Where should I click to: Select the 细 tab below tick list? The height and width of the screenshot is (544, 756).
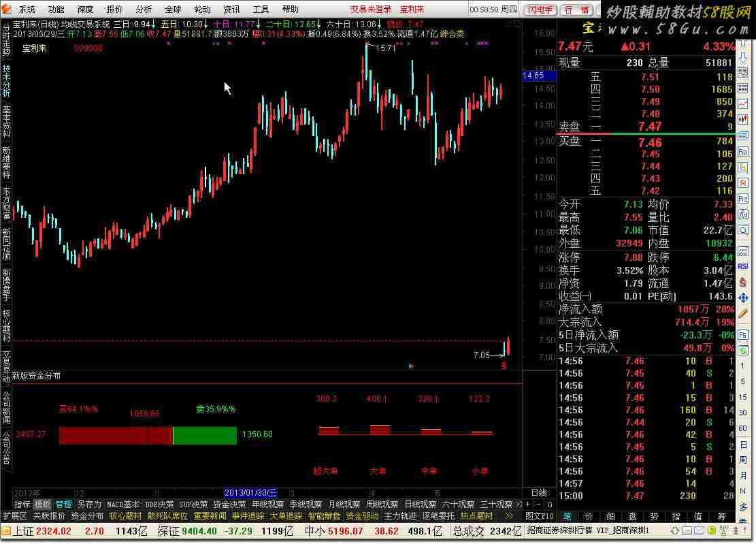[610, 517]
